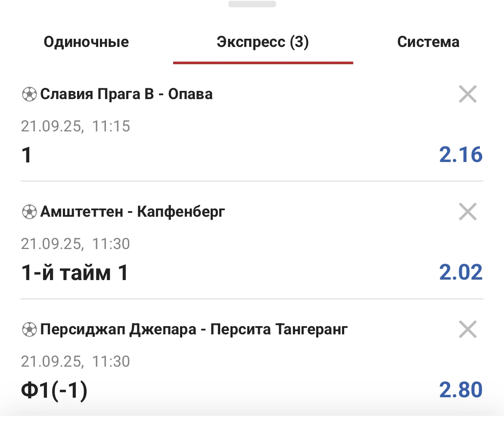This screenshot has height=427, width=504.
Task: Tap the 2.16 odds value
Action: coord(460,155)
